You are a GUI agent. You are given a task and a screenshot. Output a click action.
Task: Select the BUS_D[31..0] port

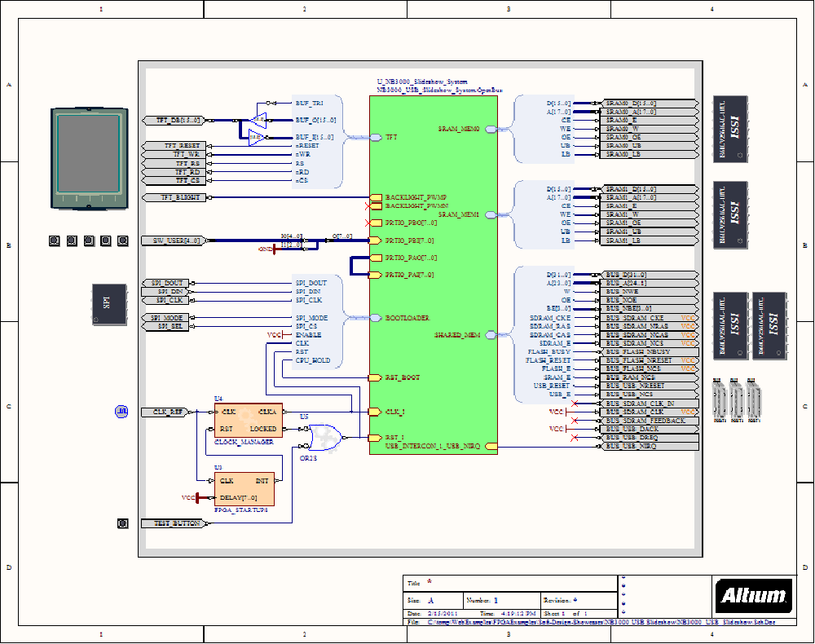point(650,275)
